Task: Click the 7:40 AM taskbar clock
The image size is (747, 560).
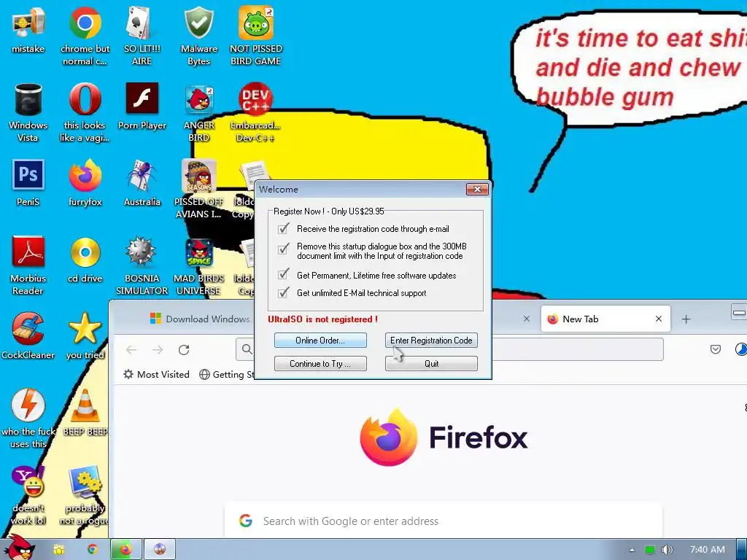Action: pos(708,550)
